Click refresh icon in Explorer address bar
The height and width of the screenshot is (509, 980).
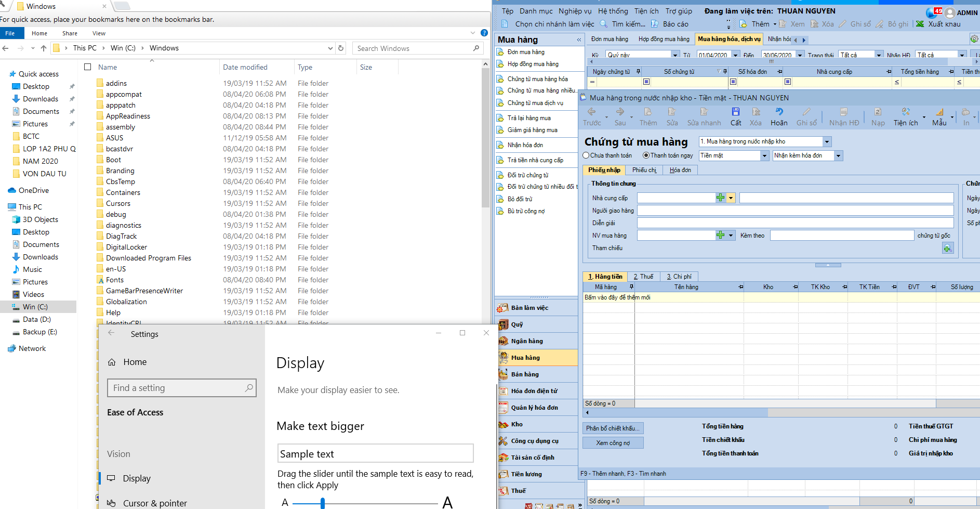click(x=341, y=48)
